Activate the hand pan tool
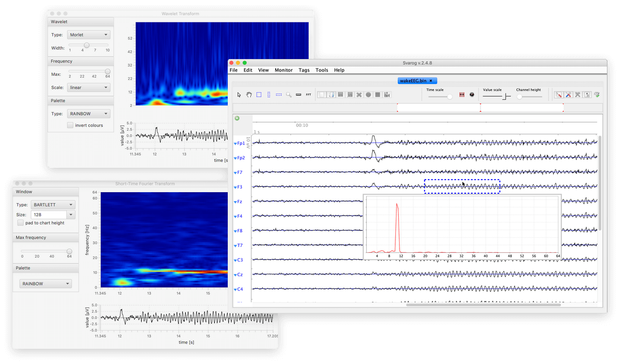This screenshot has width=620, height=364. [249, 95]
